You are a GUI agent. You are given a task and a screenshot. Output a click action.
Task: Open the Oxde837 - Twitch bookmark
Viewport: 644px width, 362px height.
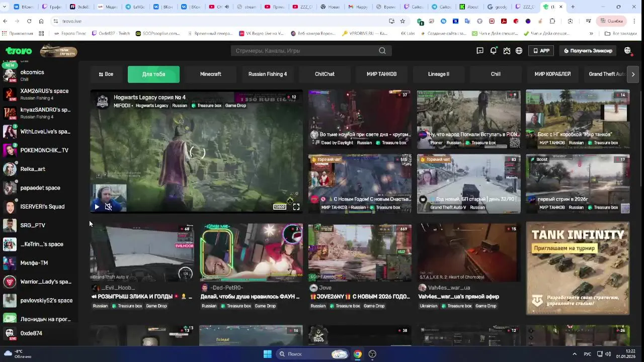pyautogui.click(x=111, y=34)
